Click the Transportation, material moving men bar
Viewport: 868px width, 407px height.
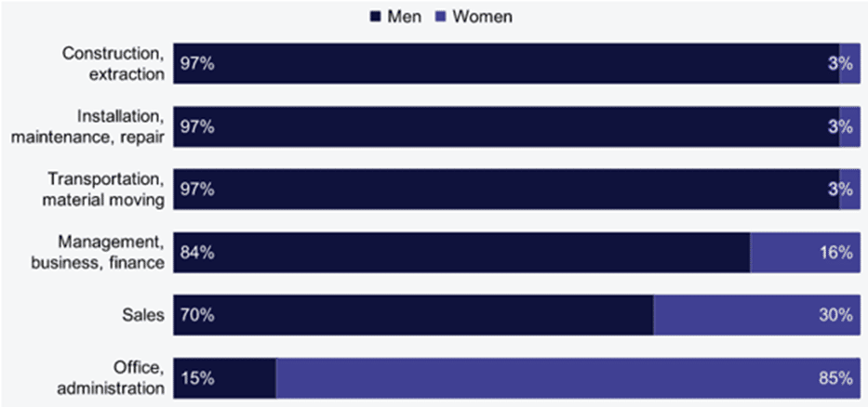click(506, 190)
